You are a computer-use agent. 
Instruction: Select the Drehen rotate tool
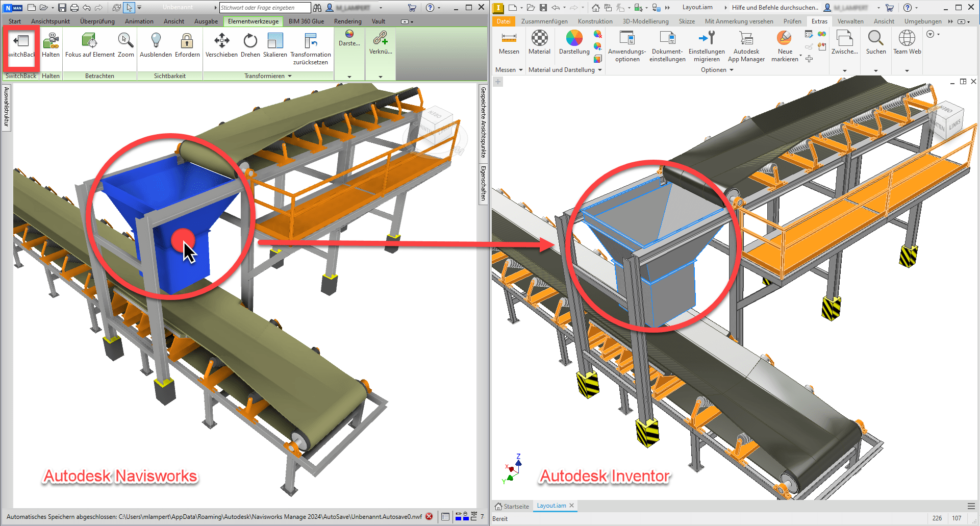(250, 42)
